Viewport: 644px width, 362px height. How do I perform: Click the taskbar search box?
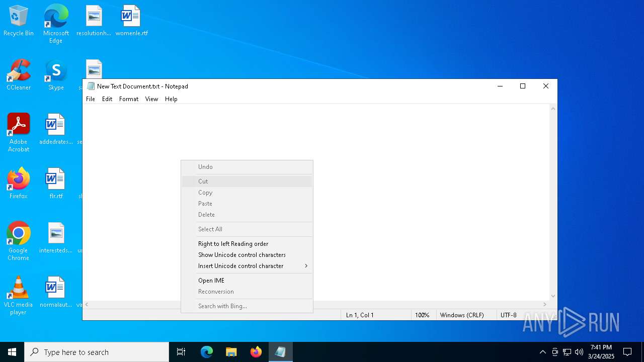click(x=97, y=352)
